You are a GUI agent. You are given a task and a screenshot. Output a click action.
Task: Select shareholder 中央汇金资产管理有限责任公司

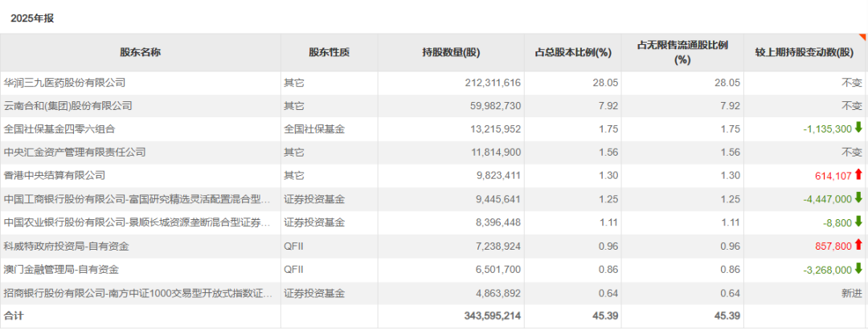[x=75, y=153]
